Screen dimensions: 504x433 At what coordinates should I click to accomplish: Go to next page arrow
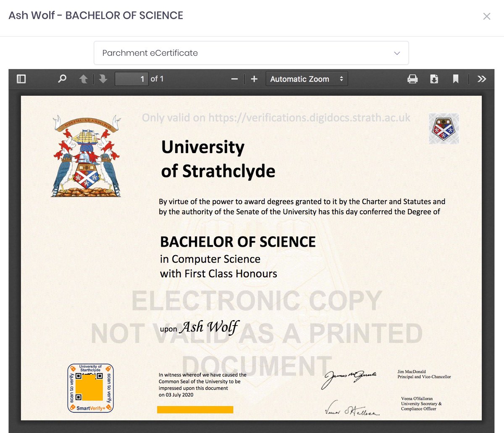103,79
